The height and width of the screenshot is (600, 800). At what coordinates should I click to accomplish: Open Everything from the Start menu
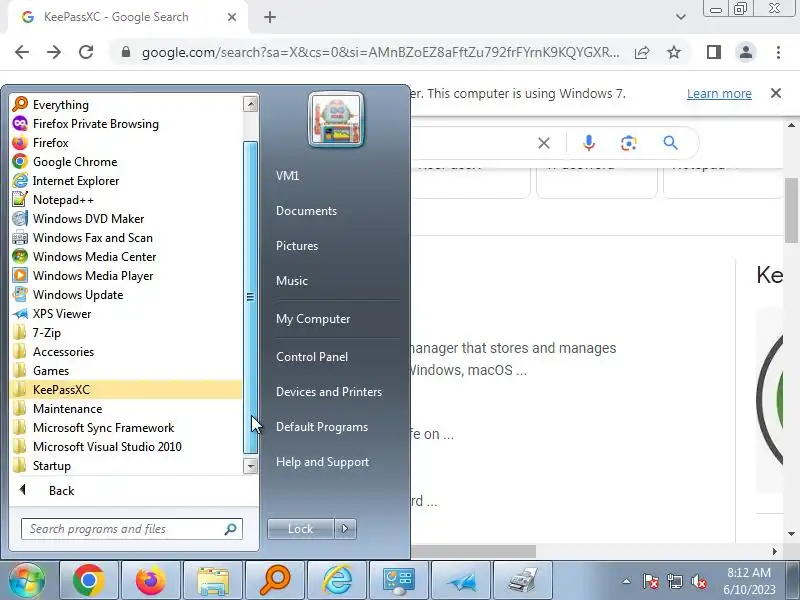[x=126, y=105]
